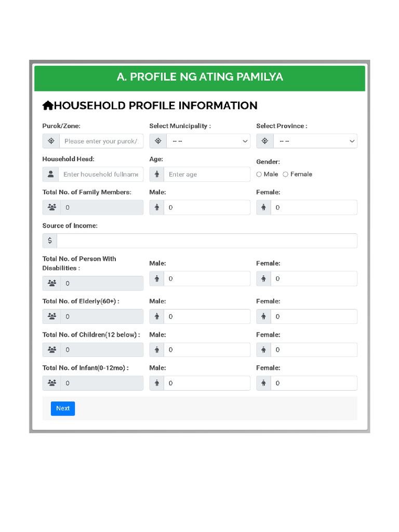Click the dollar sign icon for Source of Income
Viewport: 399px width, 532px height.
pos(50,241)
